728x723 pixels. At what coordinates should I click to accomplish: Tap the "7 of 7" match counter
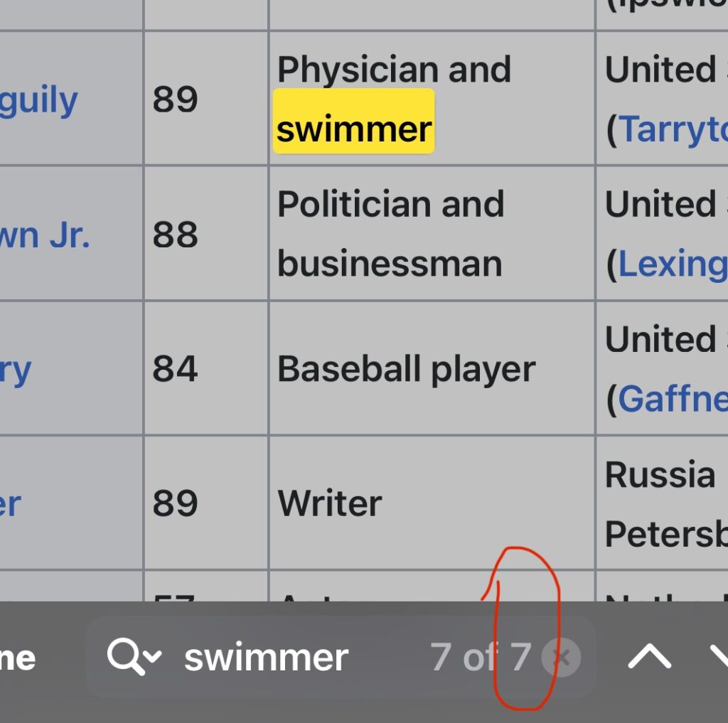[481, 658]
